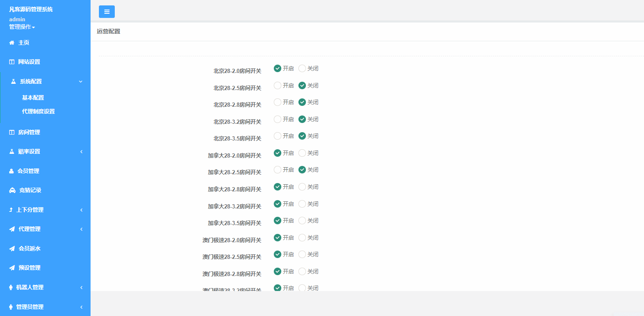Click the flask icon beside 系统配置

(x=13, y=81)
